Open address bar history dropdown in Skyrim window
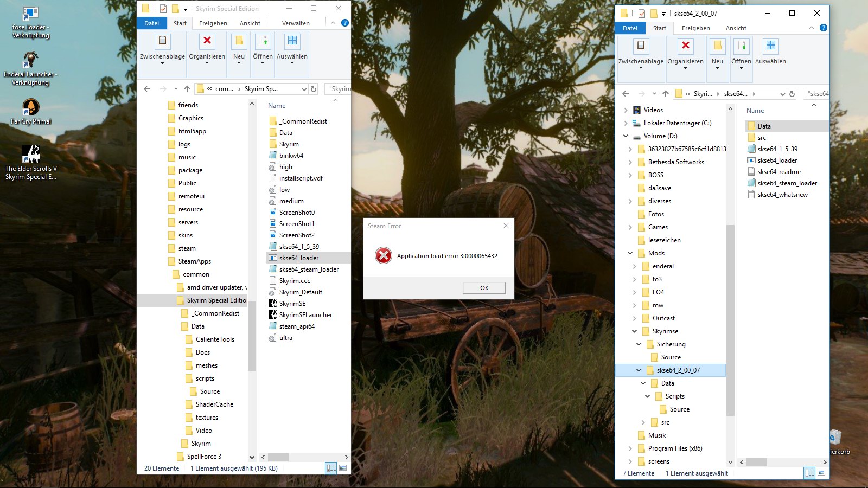 [304, 89]
